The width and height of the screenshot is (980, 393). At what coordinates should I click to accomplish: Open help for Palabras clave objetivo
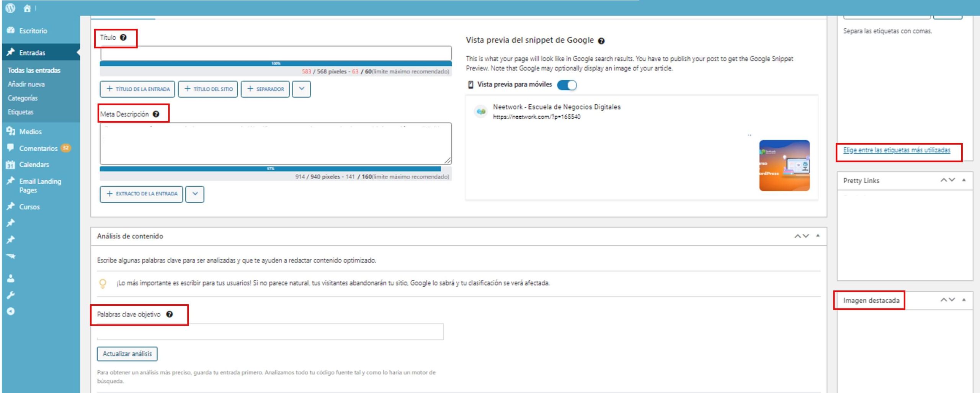[x=170, y=314]
